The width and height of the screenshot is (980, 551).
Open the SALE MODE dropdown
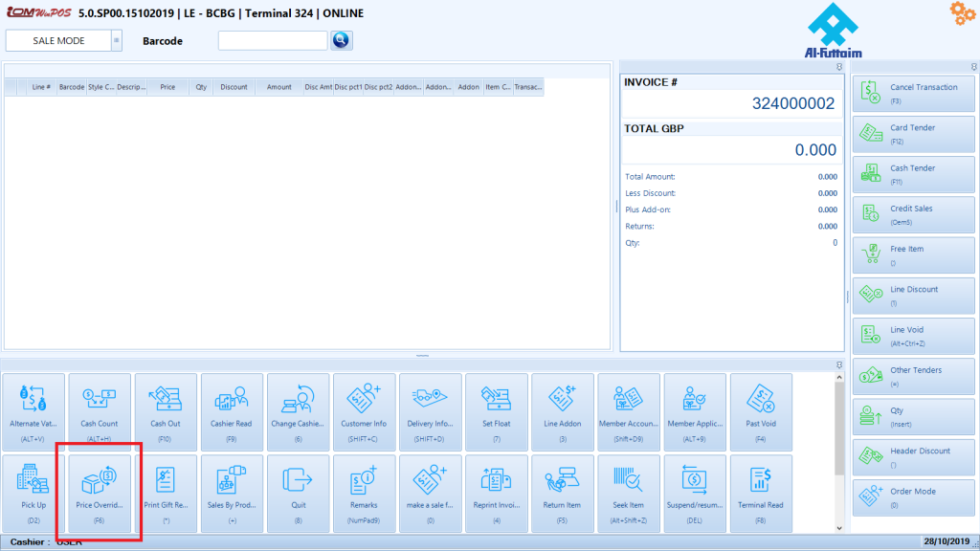[117, 40]
